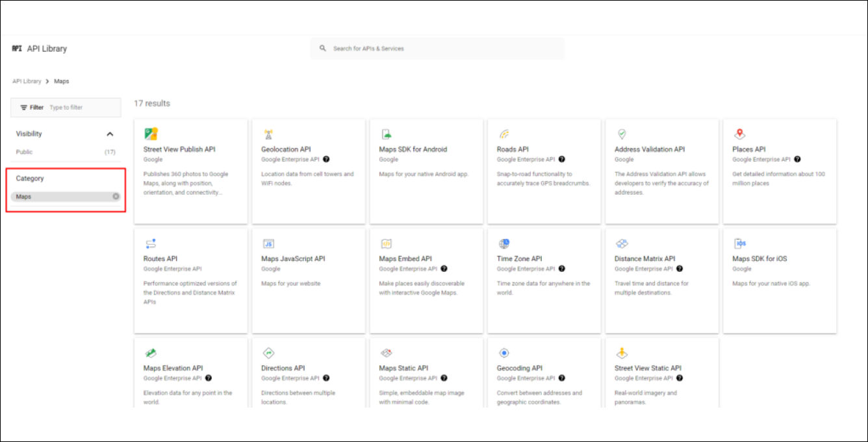Click the Street View Static API pegman icon

click(622, 353)
